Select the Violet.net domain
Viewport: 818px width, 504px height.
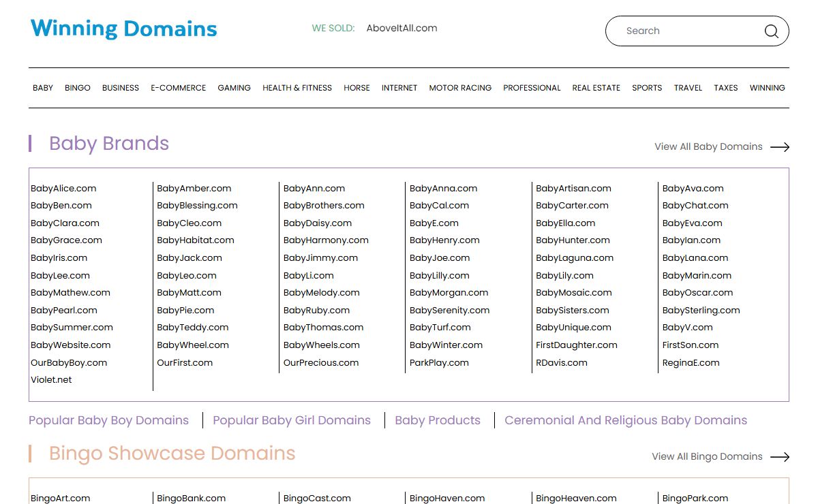(51, 380)
